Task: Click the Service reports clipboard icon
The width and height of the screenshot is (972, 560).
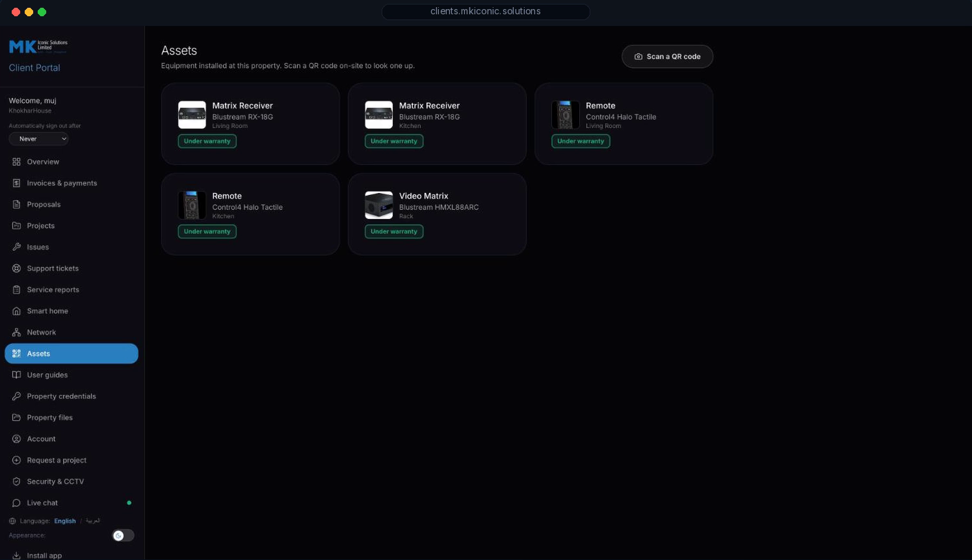Action: coord(17,290)
